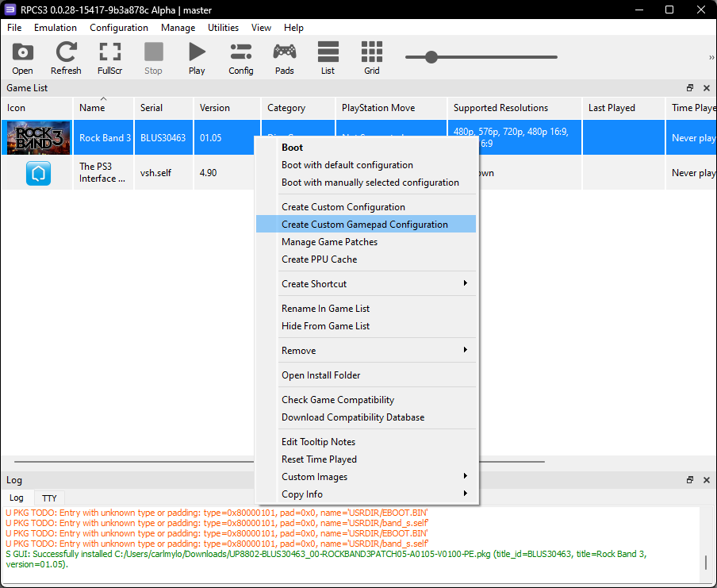Switch to Grid view icon
This screenshot has width=717, height=588.
[x=372, y=58]
